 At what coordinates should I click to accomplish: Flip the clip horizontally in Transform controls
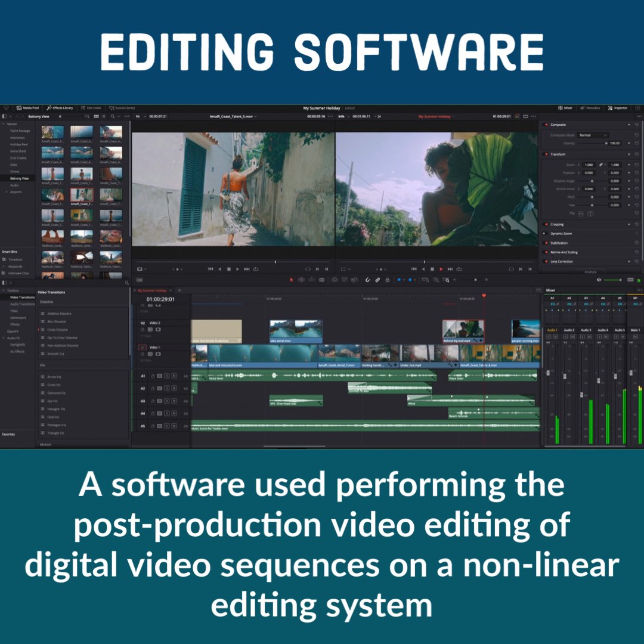coord(581,213)
